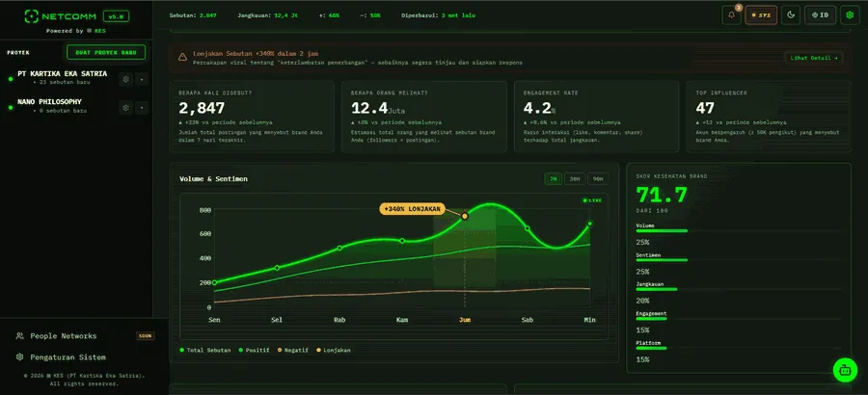868x395 pixels.
Task: Click the warning triangle alert icon
Action: pos(182,57)
